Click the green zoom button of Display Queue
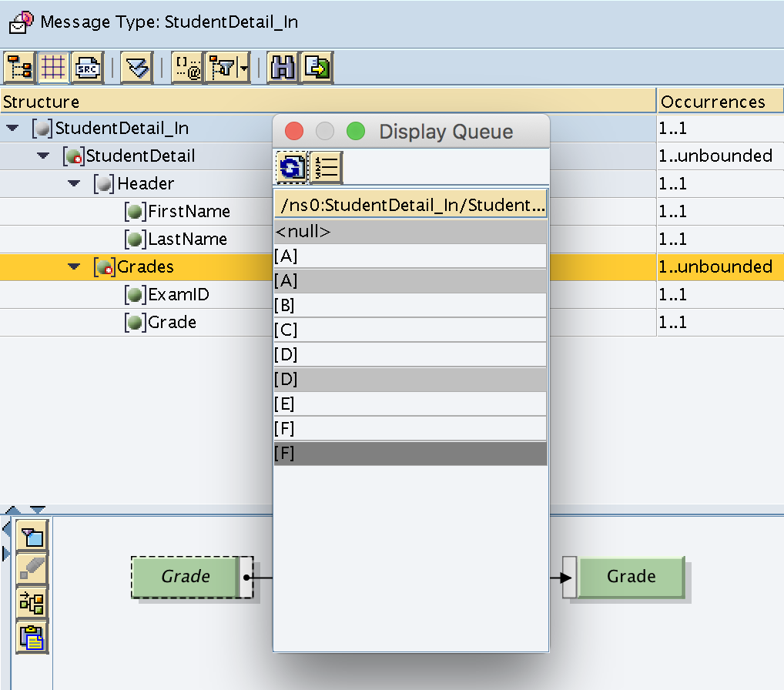The image size is (784, 690). point(356,132)
